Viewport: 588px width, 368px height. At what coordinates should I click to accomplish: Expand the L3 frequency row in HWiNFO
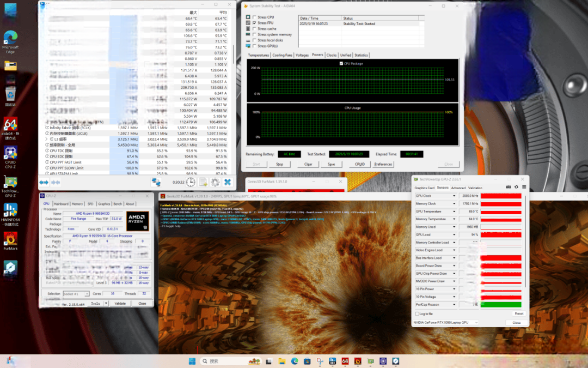[x=46, y=140]
